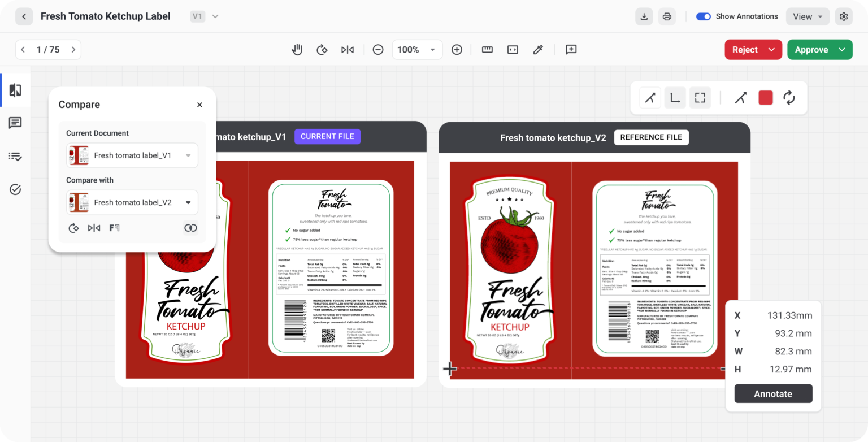The image size is (868, 442).
Task: Flip the document horizontally
Action: 348,49
